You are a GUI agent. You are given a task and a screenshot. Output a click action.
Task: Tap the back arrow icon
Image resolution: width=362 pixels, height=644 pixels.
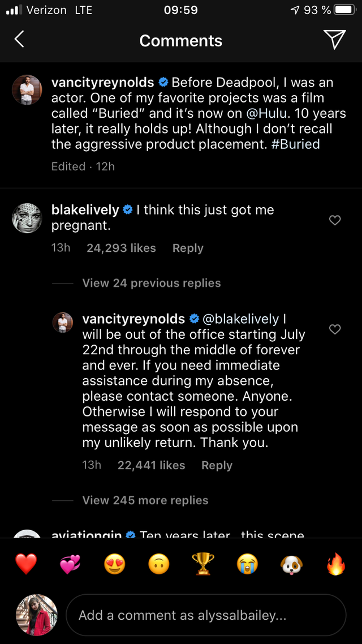(19, 40)
